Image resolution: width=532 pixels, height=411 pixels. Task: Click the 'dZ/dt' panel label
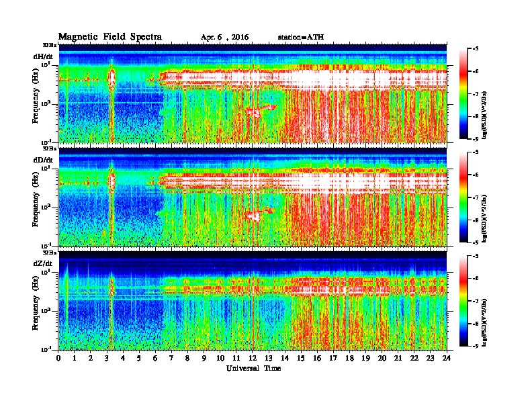pos(43,263)
